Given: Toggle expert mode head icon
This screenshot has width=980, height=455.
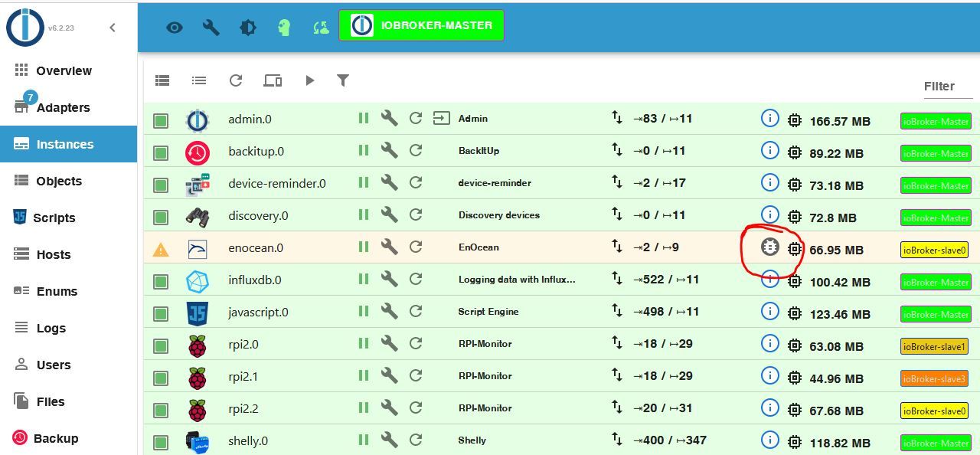Looking at the screenshot, I should 284,28.
